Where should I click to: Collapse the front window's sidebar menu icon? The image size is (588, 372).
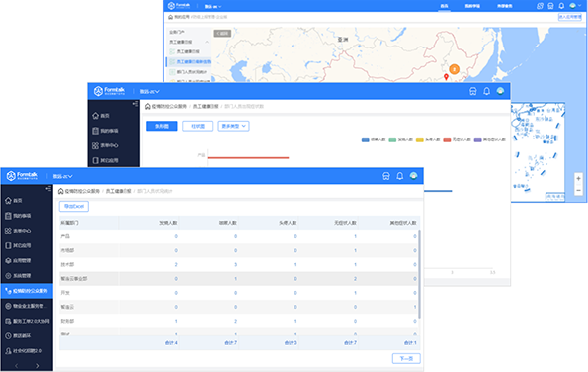(x=48, y=188)
